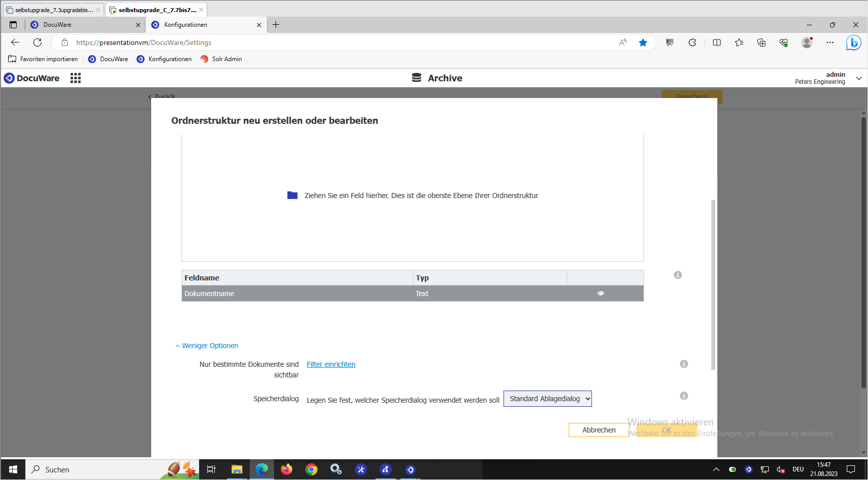Viewport: 868px width, 480px height.
Task: Refresh the page with reload button
Action: (x=37, y=42)
